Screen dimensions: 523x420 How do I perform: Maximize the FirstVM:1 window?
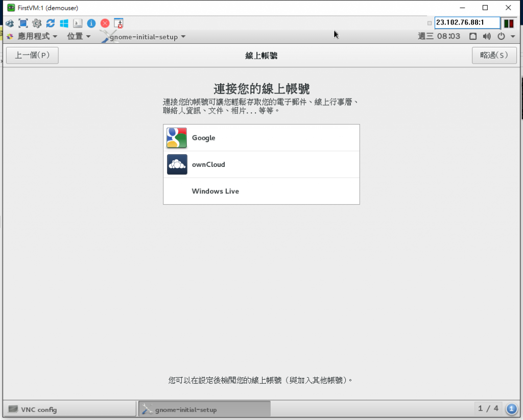[x=485, y=8]
